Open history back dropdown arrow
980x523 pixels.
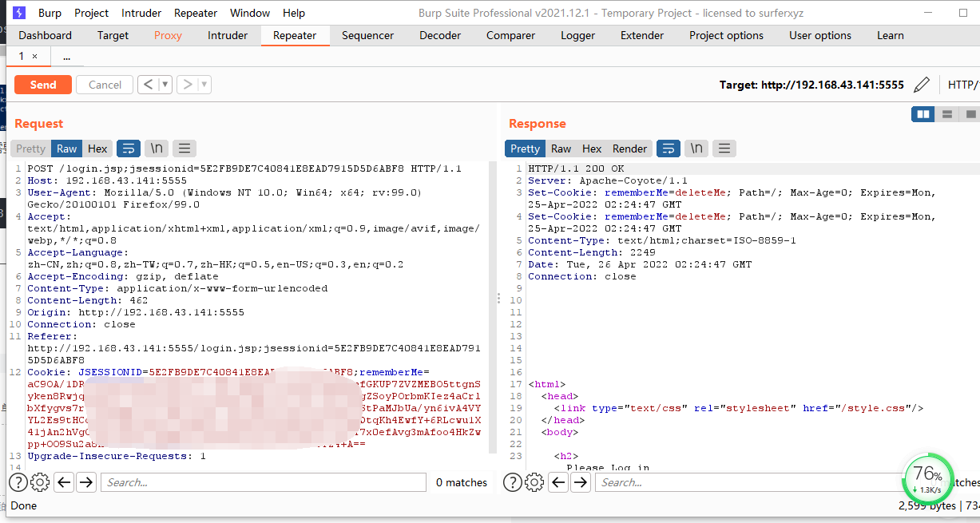(165, 85)
